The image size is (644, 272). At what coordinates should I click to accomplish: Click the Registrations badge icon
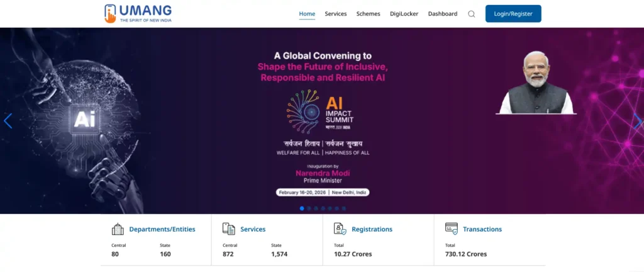[x=340, y=229]
